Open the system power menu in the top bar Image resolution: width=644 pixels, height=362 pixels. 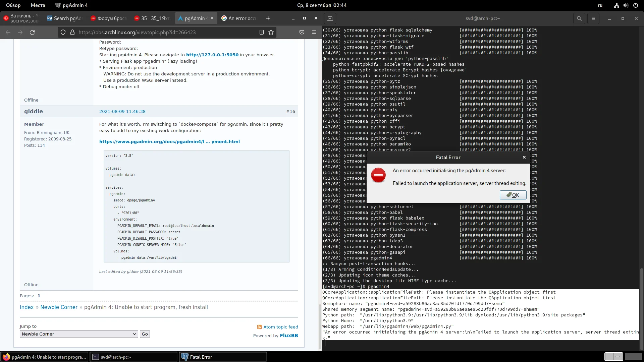(x=635, y=5)
